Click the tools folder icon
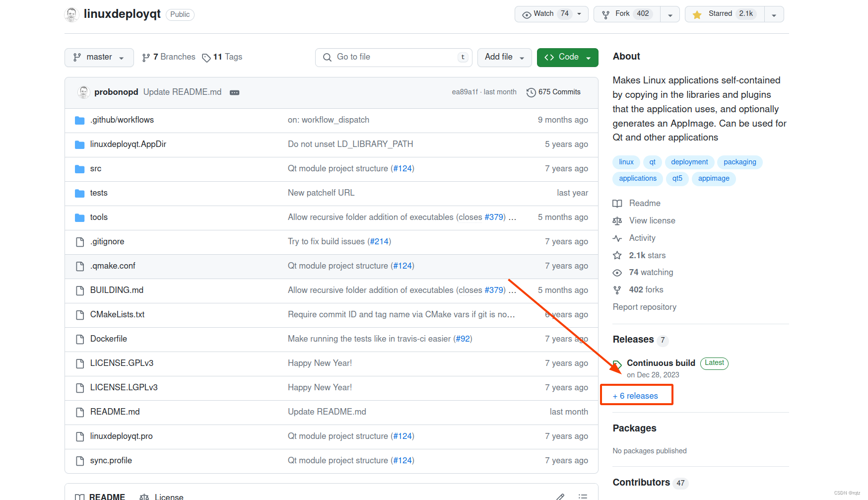868x500 pixels. coord(79,217)
